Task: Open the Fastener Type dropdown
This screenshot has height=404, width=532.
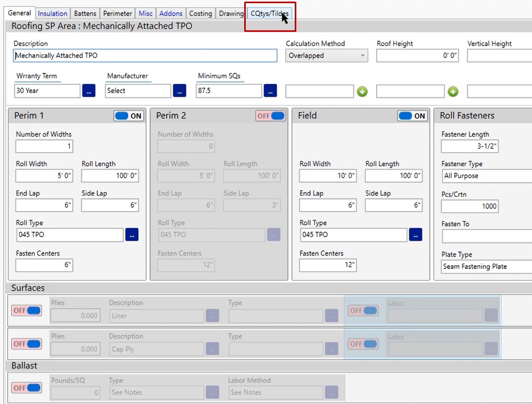Action: tap(486, 176)
